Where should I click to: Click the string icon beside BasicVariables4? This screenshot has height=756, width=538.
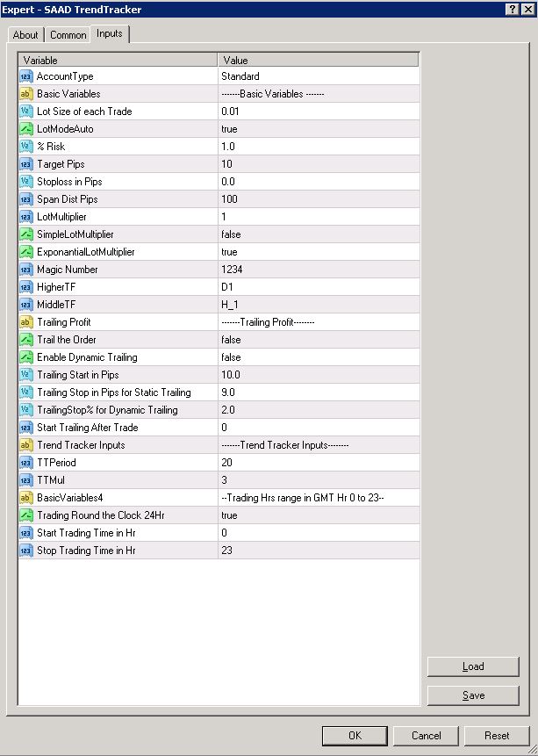point(26,498)
